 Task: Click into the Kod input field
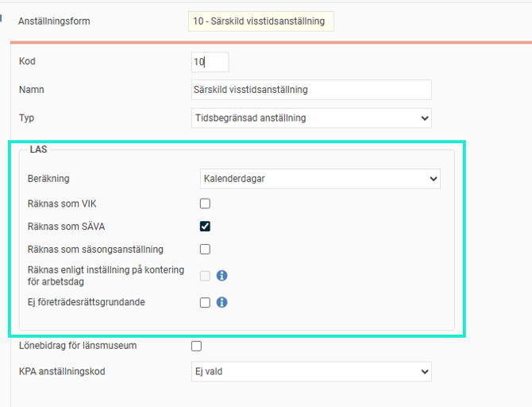click(210, 62)
